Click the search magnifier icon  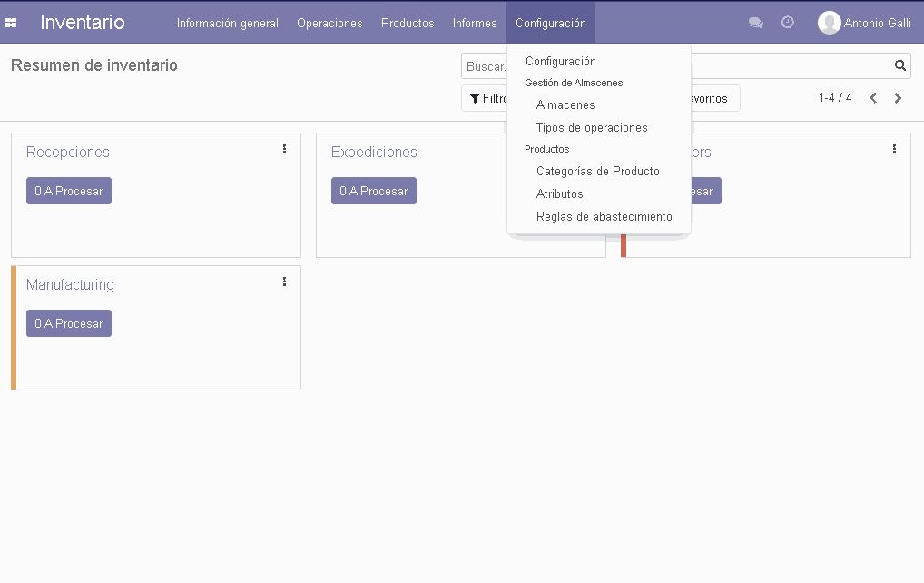(899, 65)
